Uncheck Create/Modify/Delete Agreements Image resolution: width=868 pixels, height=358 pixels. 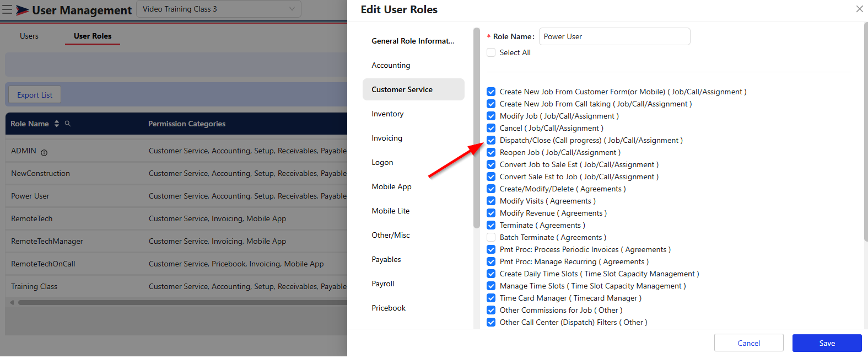pyautogui.click(x=491, y=189)
